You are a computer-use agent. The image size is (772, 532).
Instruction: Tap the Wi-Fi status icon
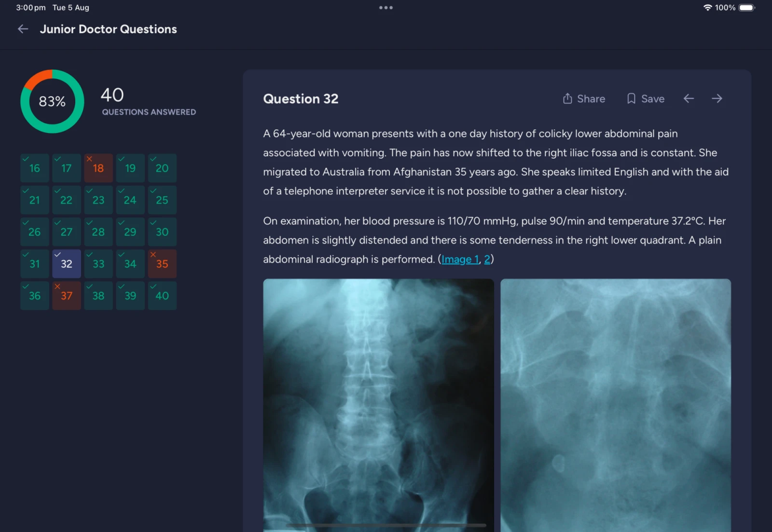707,8
